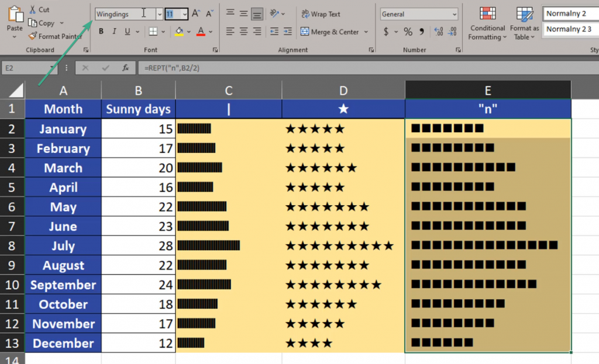Select the Normaly 2 cell style

pos(570,13)
